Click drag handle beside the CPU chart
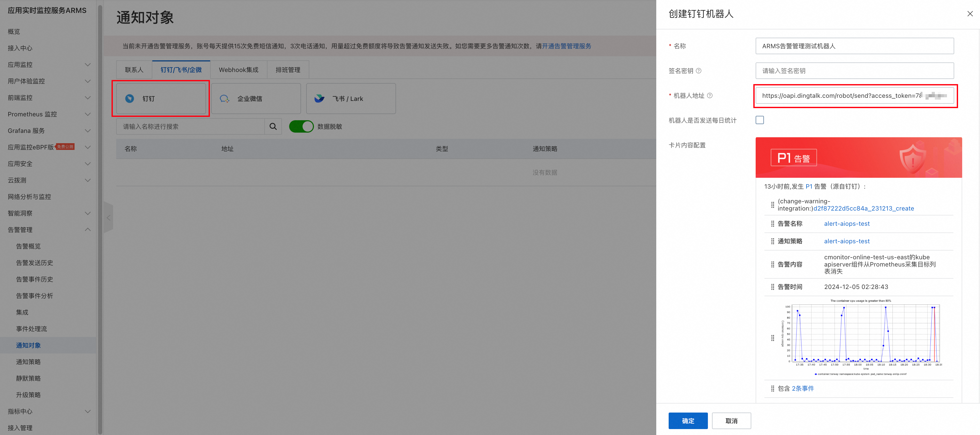This screenshot has height=435, width=980. (772, 338)
